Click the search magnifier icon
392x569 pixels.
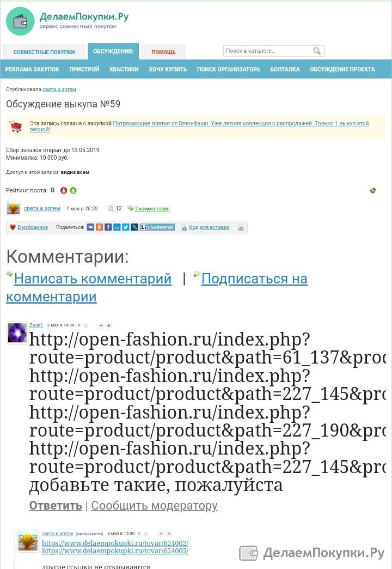click(316, 51)
